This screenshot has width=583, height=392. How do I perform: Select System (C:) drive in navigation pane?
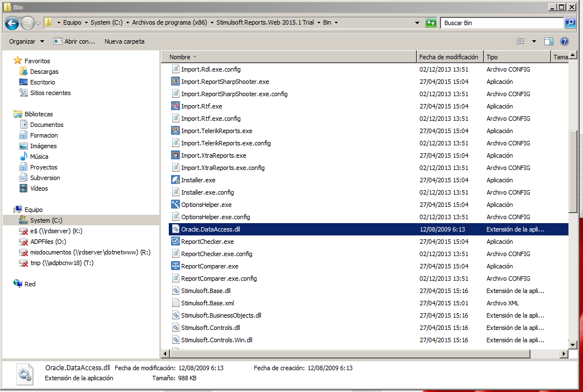point(80,220)
